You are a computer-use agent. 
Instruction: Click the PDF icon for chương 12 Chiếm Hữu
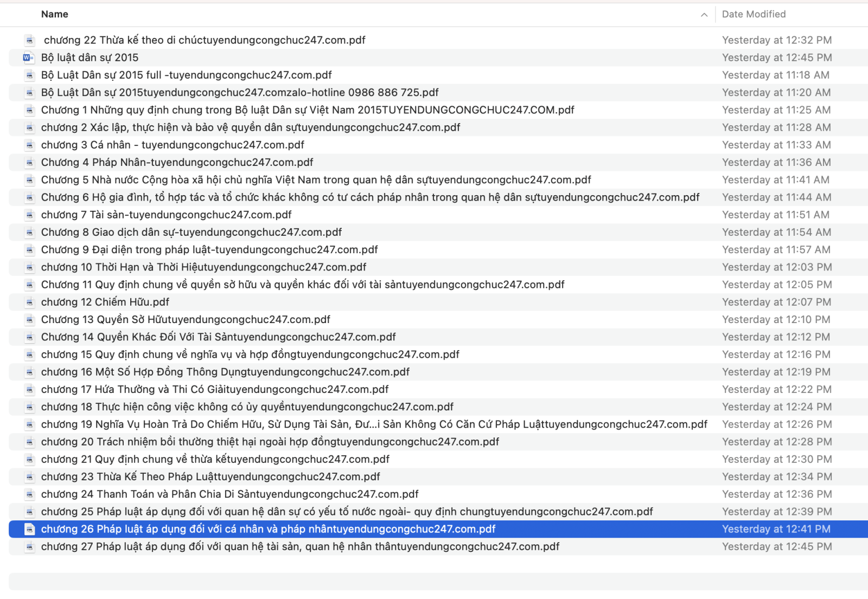pyautogui.click(x=30, y=302)
